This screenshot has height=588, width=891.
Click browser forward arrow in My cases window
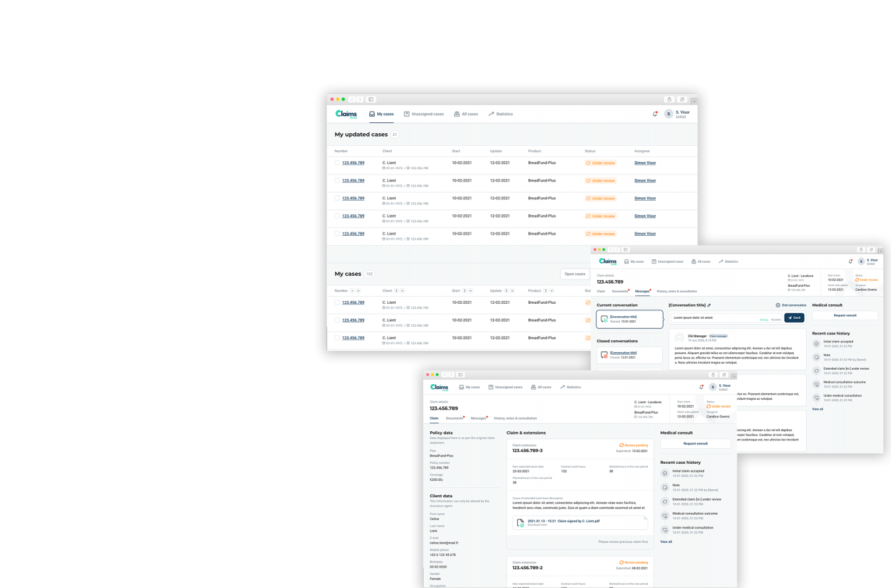[x=360, y=99]
